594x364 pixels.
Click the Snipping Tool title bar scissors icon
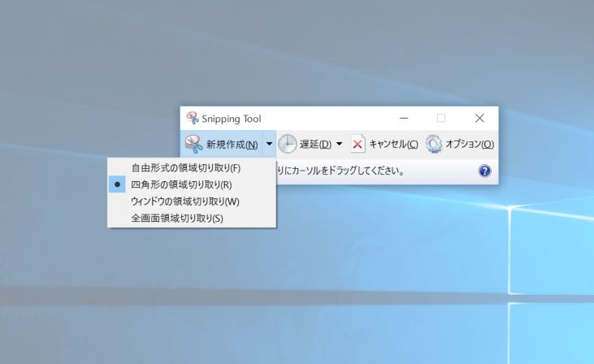click(193, 118)
